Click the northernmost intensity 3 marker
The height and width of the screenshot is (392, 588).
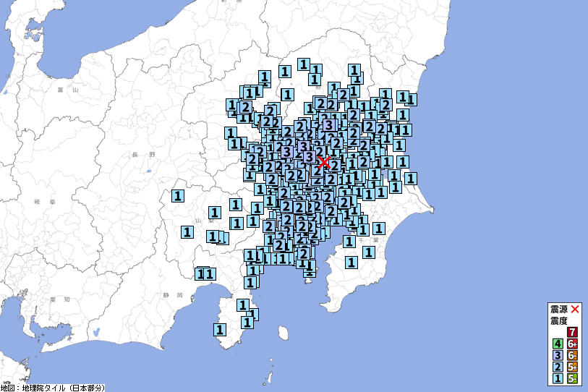click(328, 124)
